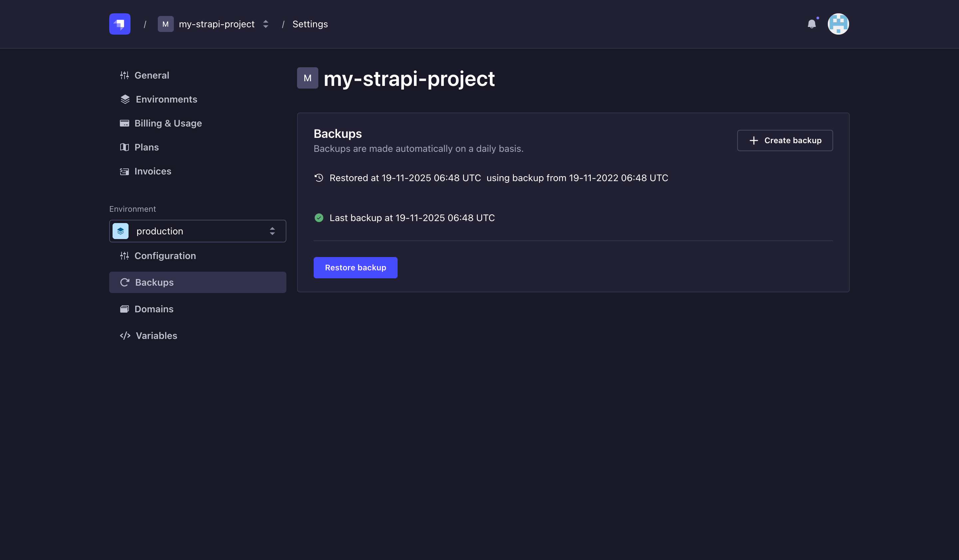The image size is (959, 560).
Task: Go to the Configuration settings page
Action: click(x=165, y=256)
